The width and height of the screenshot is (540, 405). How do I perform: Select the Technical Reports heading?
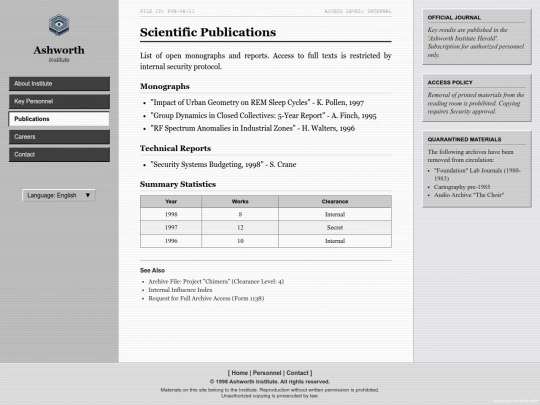(175, 148)
